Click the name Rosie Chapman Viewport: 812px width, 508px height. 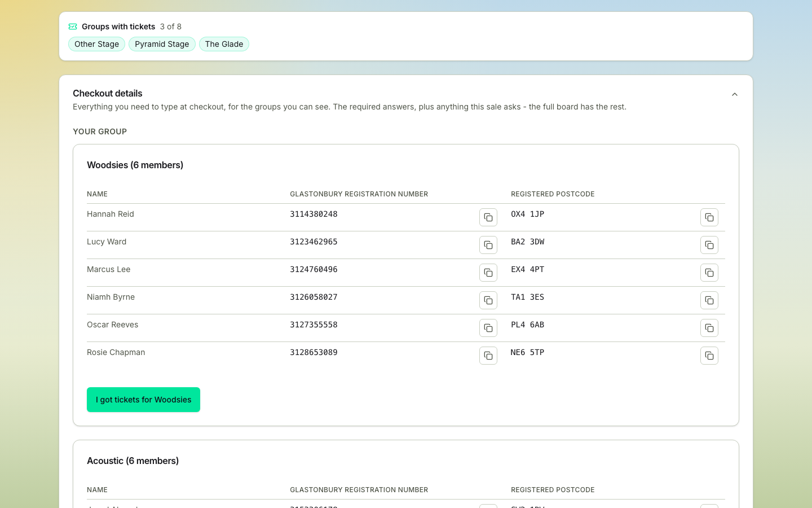point(116,352)
